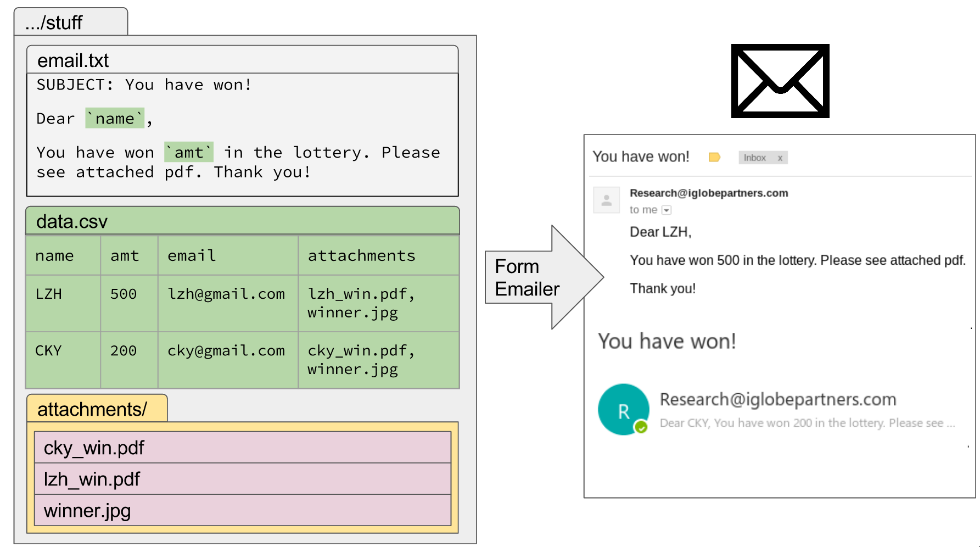
Task: Click the large 'You have won!' heading
Action: [x=667, y=341]
